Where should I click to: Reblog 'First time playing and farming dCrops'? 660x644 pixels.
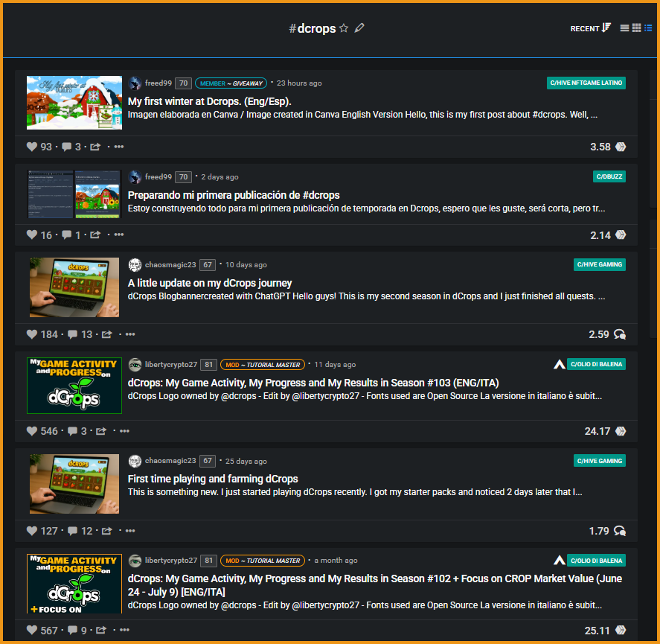pos(107,531)
